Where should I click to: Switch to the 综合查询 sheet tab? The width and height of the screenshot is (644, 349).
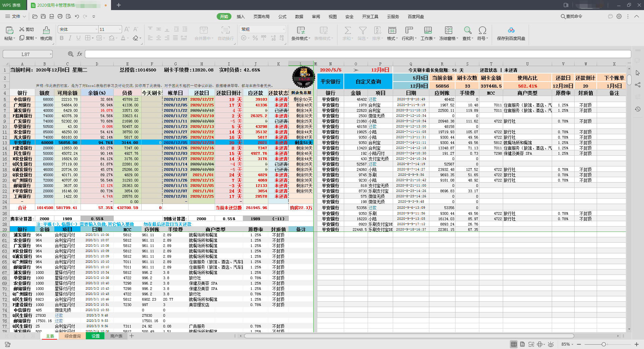pos(72,336)
